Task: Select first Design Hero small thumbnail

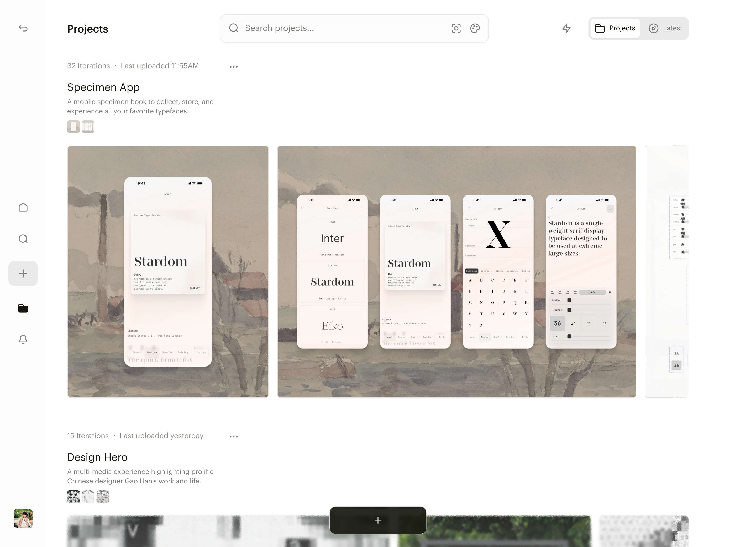Action: pyautogui.click(x=73, y=497)
